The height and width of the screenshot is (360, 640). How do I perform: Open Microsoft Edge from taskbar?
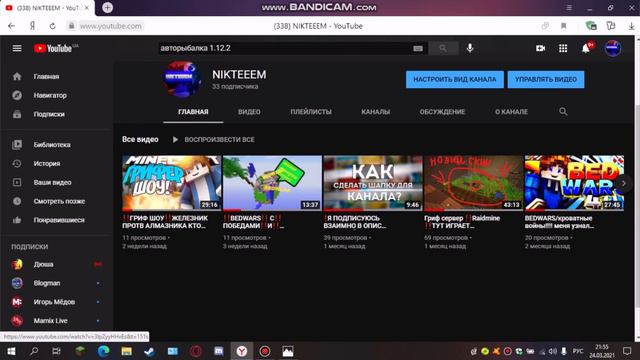click(103, 351)
